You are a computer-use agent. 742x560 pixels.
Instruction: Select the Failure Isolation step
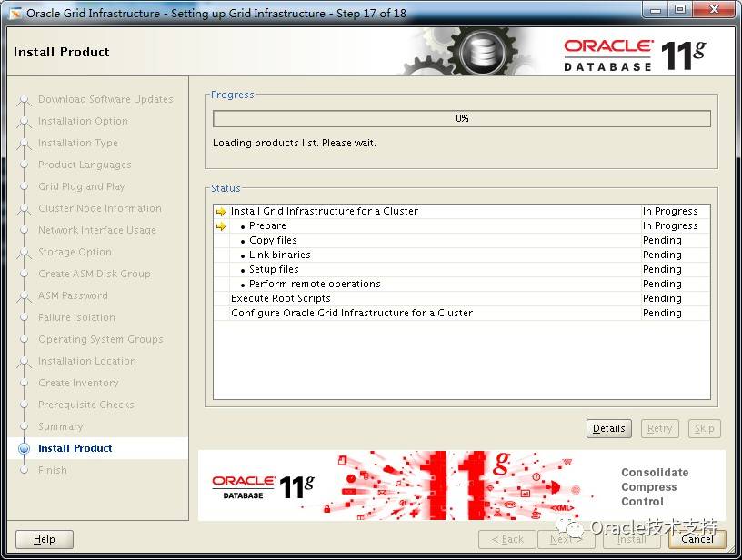76,317
